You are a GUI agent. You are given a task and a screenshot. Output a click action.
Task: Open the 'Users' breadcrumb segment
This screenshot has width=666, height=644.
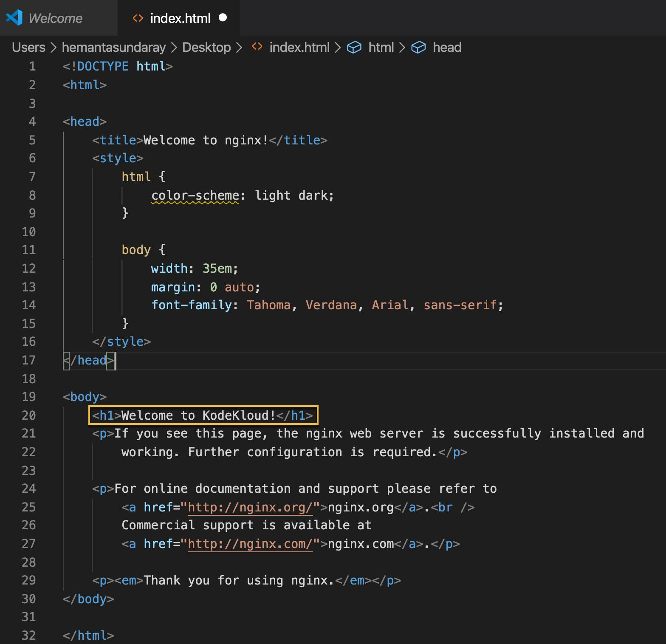point(28,47)
